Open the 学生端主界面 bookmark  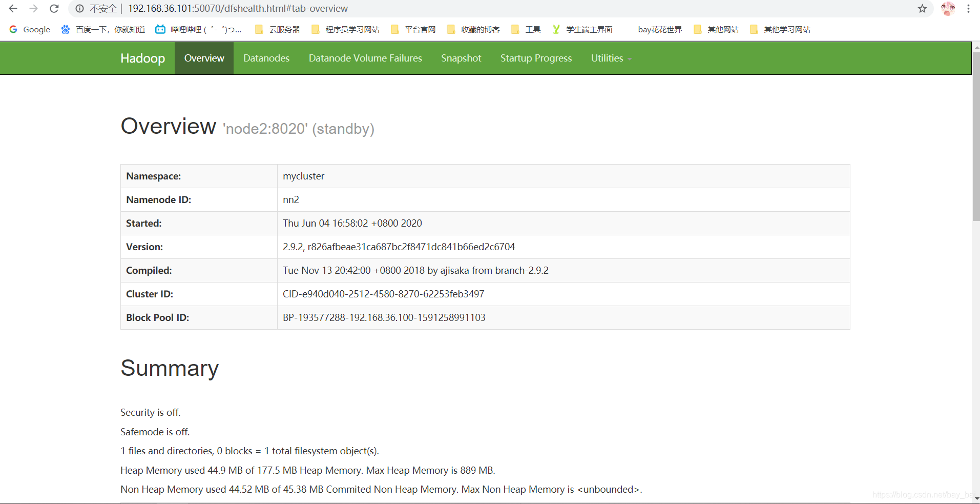click(x=582, y=29)
